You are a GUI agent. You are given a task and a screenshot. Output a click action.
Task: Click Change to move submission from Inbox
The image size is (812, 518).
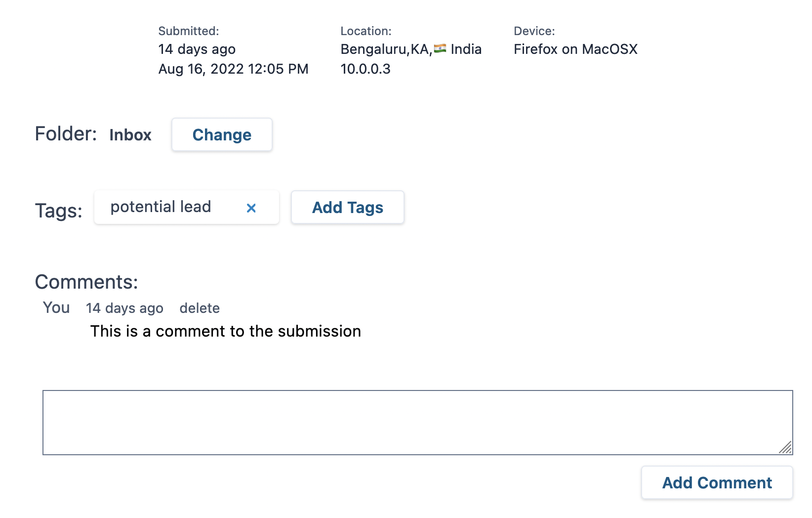click(x=221, y=134)
